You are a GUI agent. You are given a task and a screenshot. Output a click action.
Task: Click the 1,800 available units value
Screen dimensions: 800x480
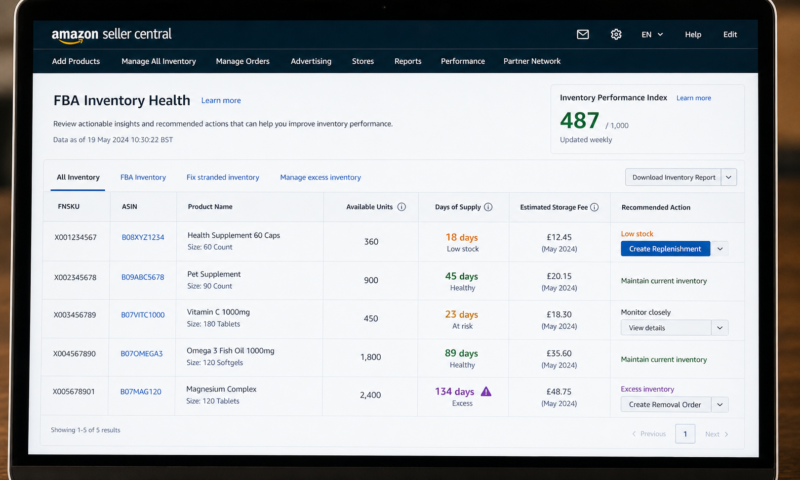coord(371,357)
